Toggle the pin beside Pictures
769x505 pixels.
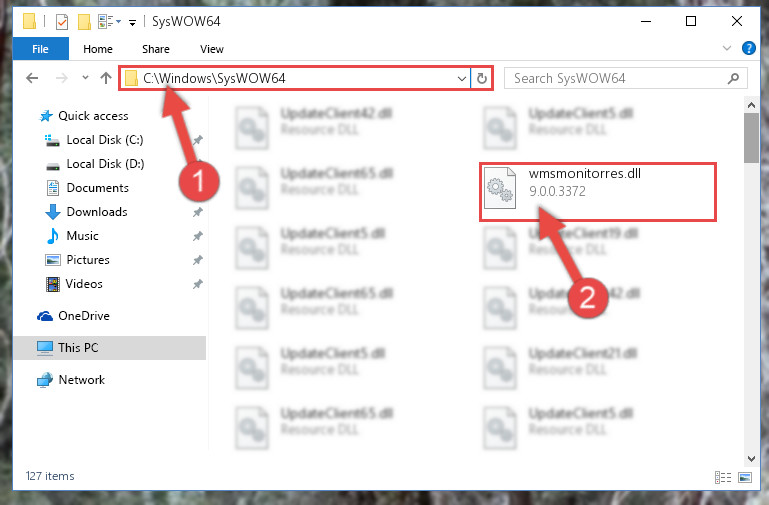[x=198, y=260]
